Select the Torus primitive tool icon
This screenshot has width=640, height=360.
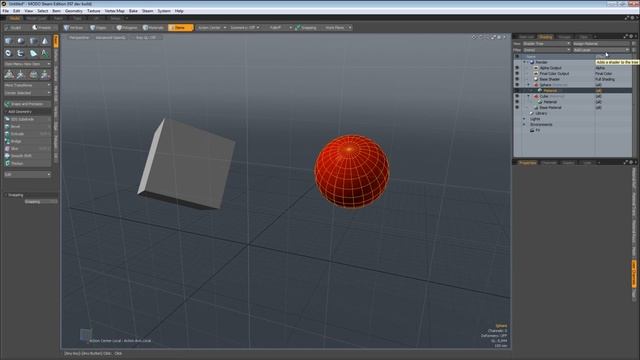[8, 53]
